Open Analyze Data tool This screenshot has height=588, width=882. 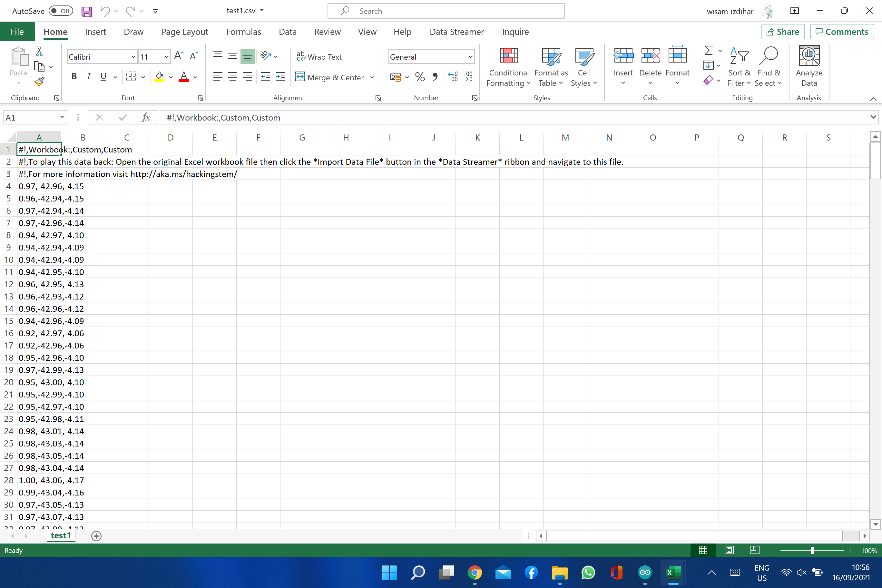(x=809, y=67)
